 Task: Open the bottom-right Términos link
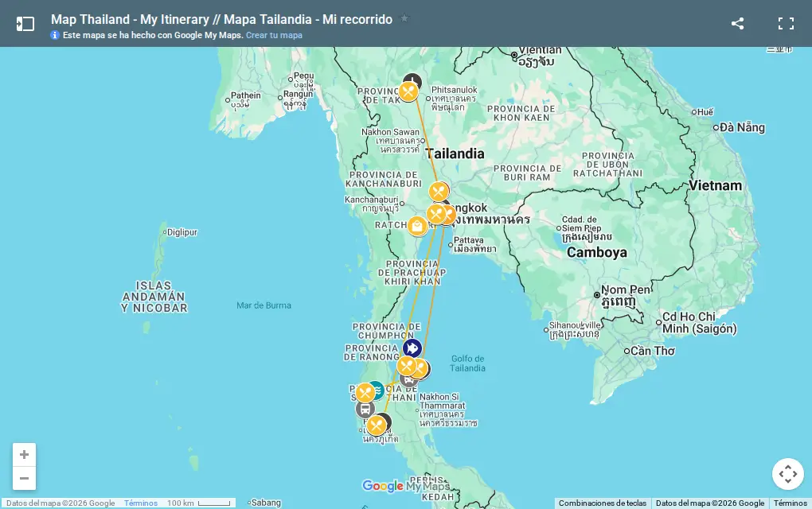coord(791,503)
